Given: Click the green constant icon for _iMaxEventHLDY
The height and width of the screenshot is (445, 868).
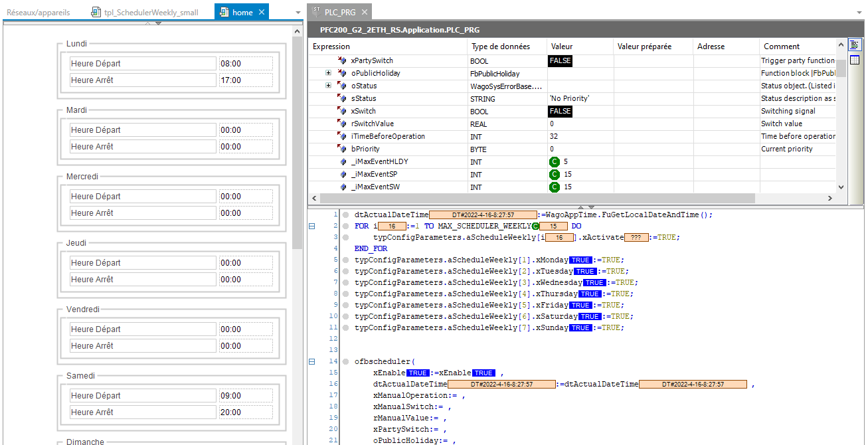Looking at the screenshot, I should point(554,162).
